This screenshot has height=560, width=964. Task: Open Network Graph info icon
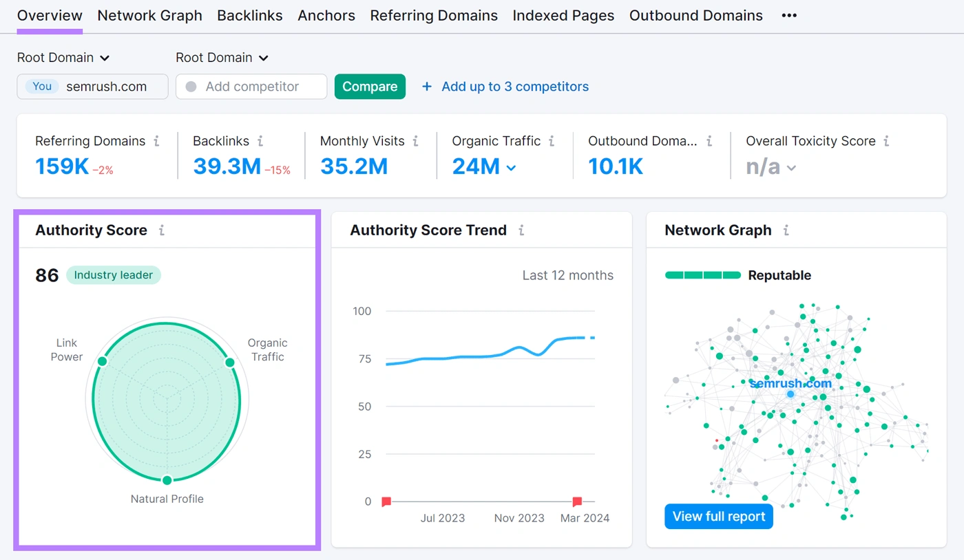[x=786, y=230]
